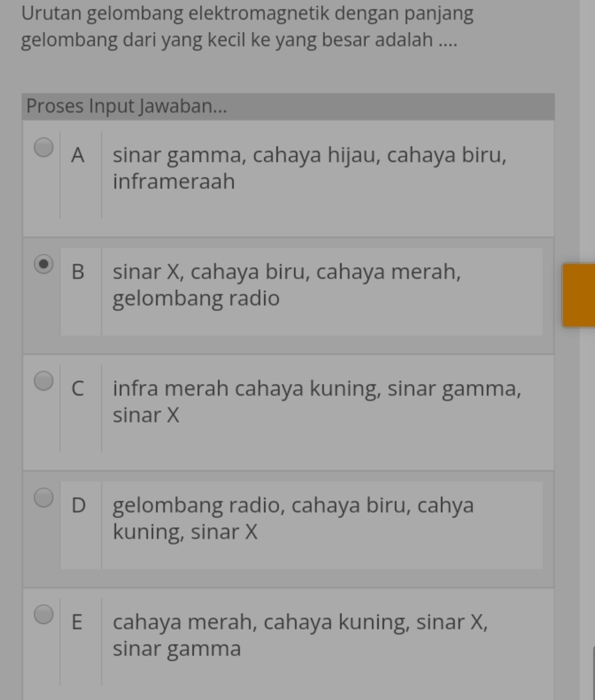Image resolution: width=595 pixels, height=700 pixels.
Task: Mark radio button for option E
Action: (44, 614)
